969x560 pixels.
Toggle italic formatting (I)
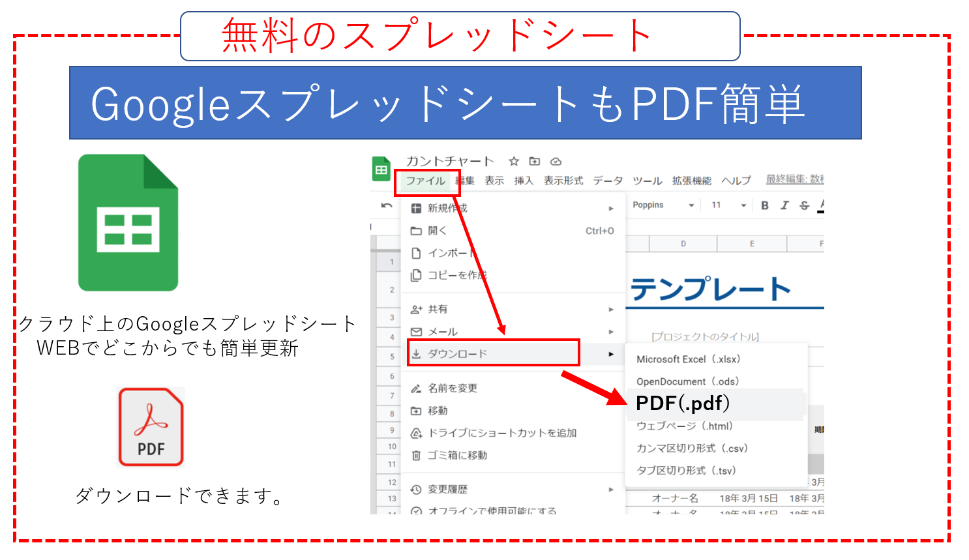tap(784, 205)
